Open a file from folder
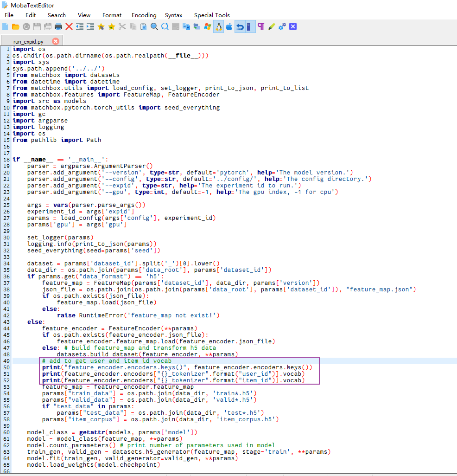Image resolution: width=457 pixels, height=476 pixels. (x=16, y=26)
